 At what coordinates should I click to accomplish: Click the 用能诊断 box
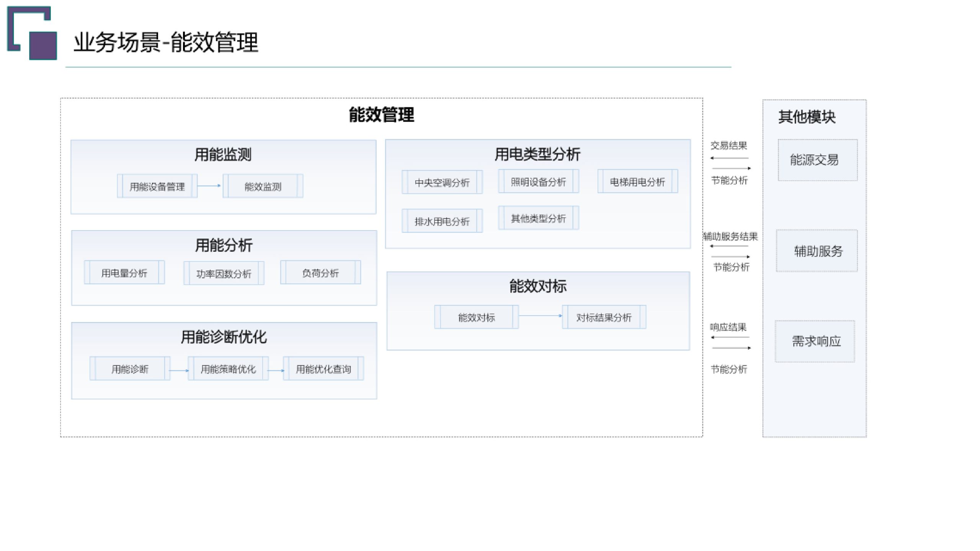pos(130,368)
